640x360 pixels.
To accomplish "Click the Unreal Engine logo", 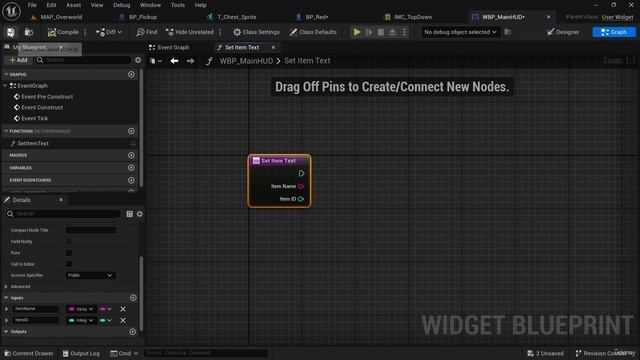I will 11,11.
